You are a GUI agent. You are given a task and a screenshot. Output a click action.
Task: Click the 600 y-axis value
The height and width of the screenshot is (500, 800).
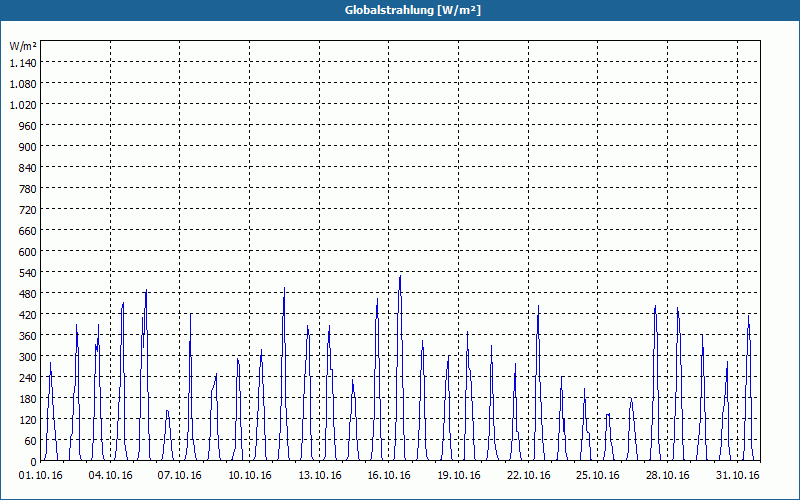[x=28, y=251]
